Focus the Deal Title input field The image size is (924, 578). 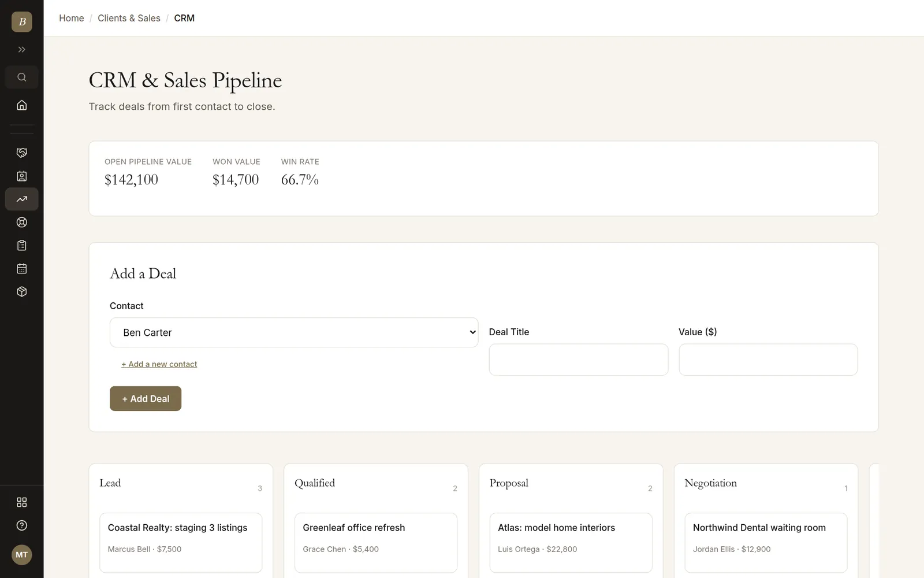579,360
